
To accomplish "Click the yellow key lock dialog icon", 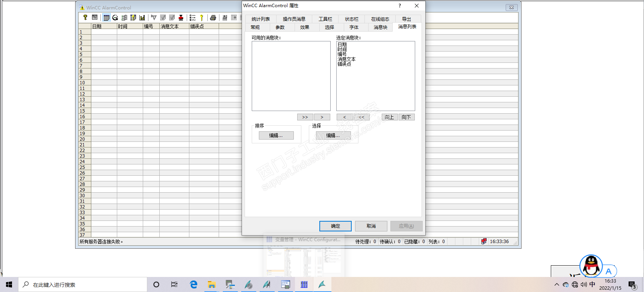I will pos(201,17).
